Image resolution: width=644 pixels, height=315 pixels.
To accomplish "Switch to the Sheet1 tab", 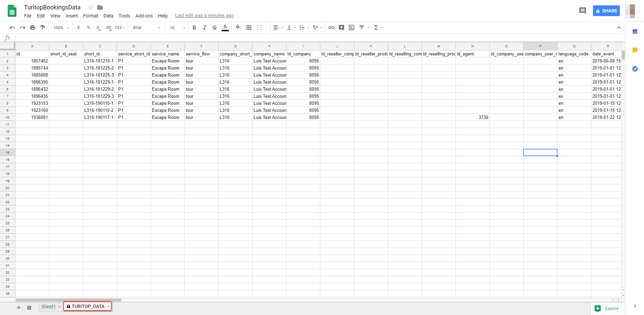I will 49,307.
